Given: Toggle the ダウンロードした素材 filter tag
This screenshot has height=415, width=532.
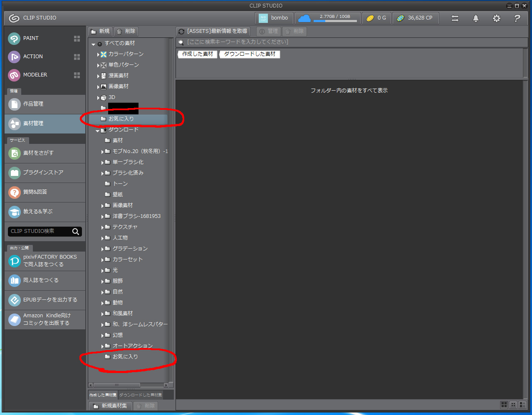Looking at the screenshot, I should (x=250, y=54).
